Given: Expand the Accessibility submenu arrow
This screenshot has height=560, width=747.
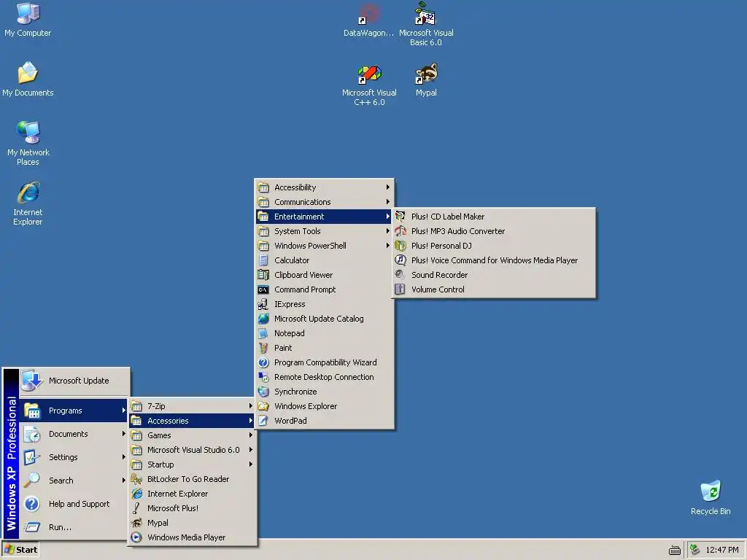Looking at the screenshot, I should click(388, 187).
